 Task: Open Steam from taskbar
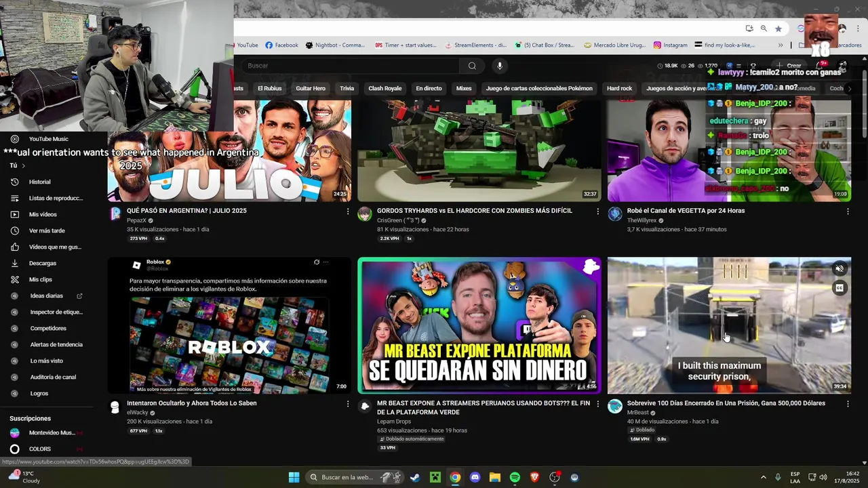click(414, 477)
